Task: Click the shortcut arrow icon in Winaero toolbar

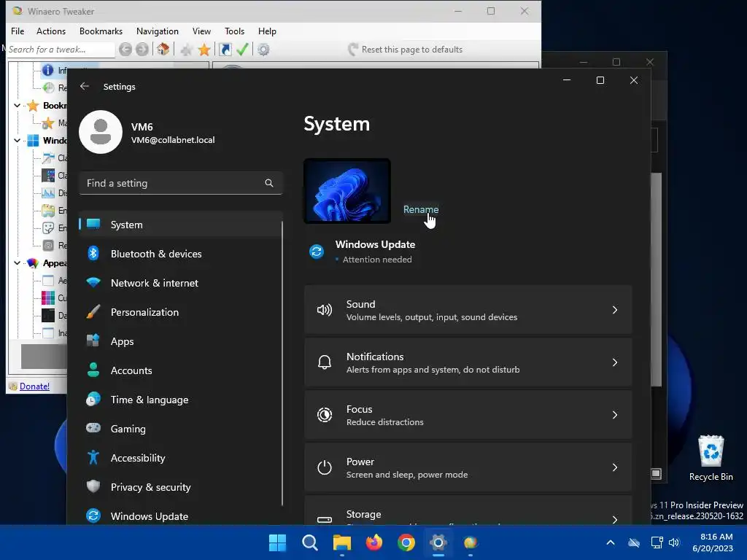Action: [225, 49]
